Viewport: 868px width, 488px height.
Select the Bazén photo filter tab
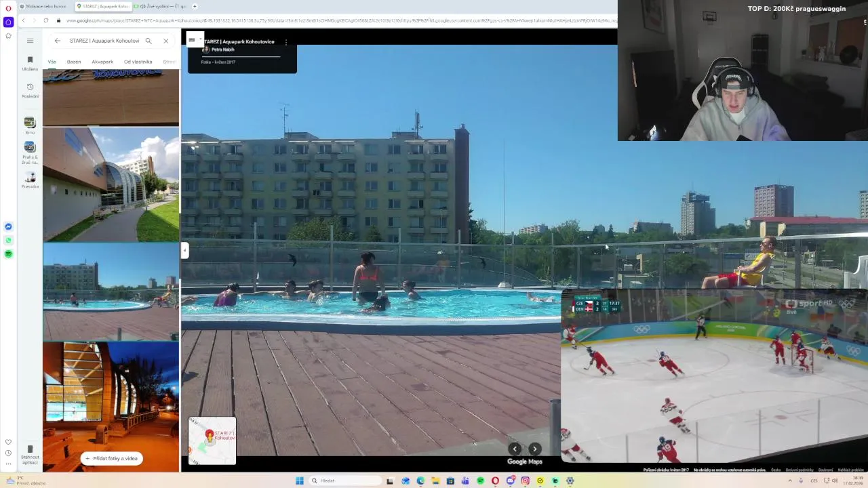click(74, 62)
